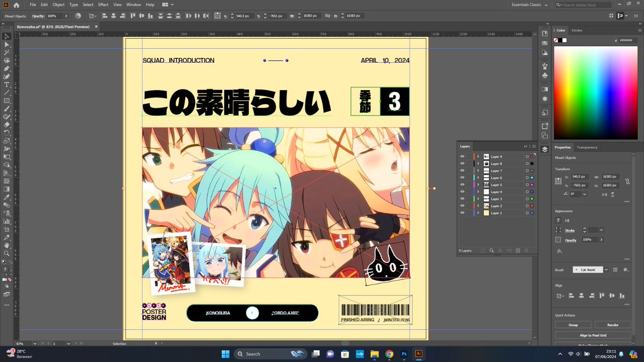644x362 pixels.
Task: Open the stroke weight dropdown in Appearance
Action: [601, 230]
